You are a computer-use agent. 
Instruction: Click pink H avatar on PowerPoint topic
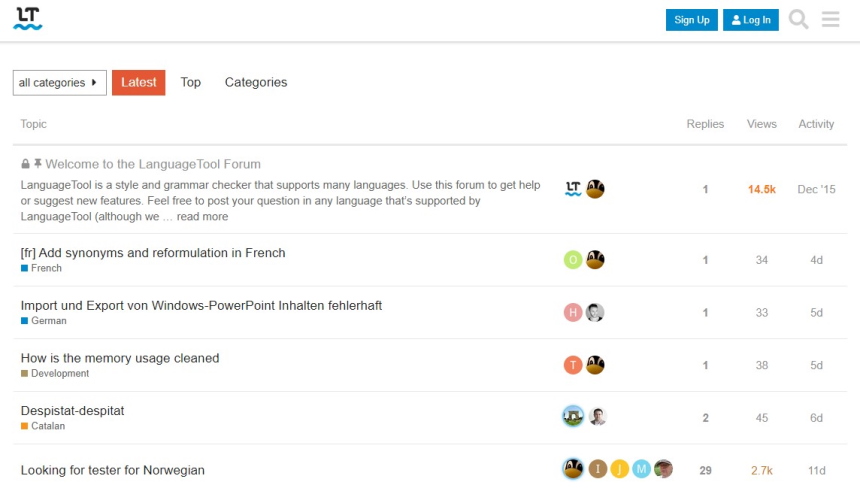pyautogui.click(x=573, y=312)
